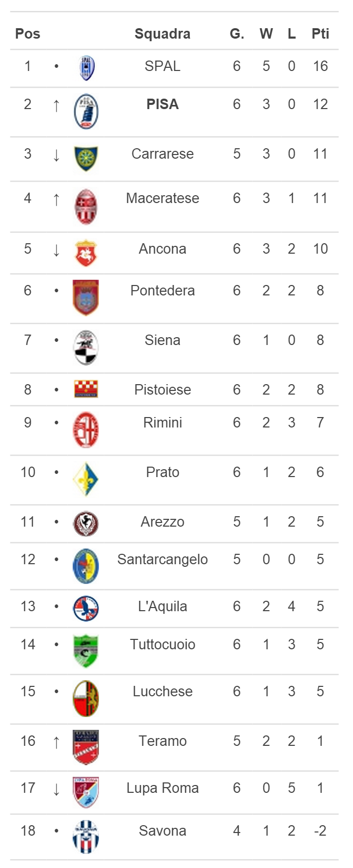Open the Santarcangelo team link
The image size is (353, 868).
[x=162, y=560]
